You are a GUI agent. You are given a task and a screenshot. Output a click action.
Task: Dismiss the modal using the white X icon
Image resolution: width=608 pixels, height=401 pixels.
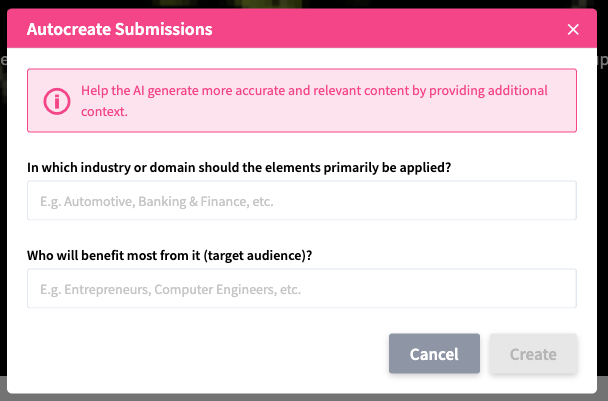573,29
